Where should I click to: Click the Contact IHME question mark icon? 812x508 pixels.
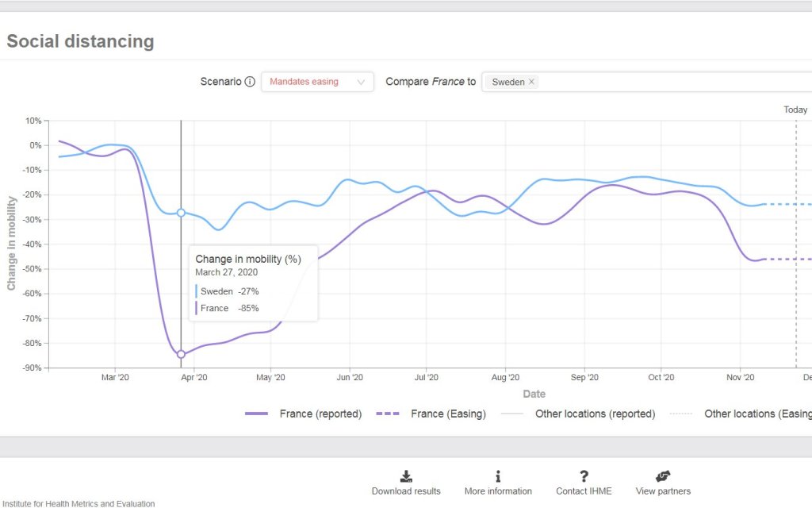point(584,476)
